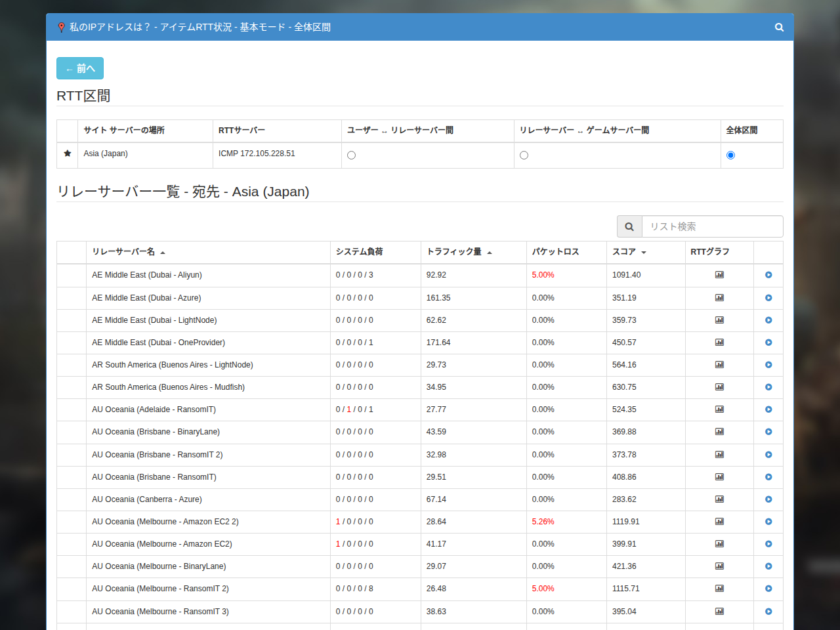The image size is (840, 630).
Task: Click blue arrow icon for Dubai - LightNode
Action: point(768,320)
